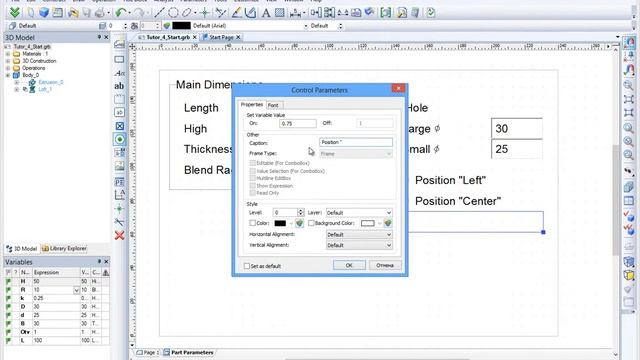
Task: Click the Caption text field
Action: click(x=356, y=142)
